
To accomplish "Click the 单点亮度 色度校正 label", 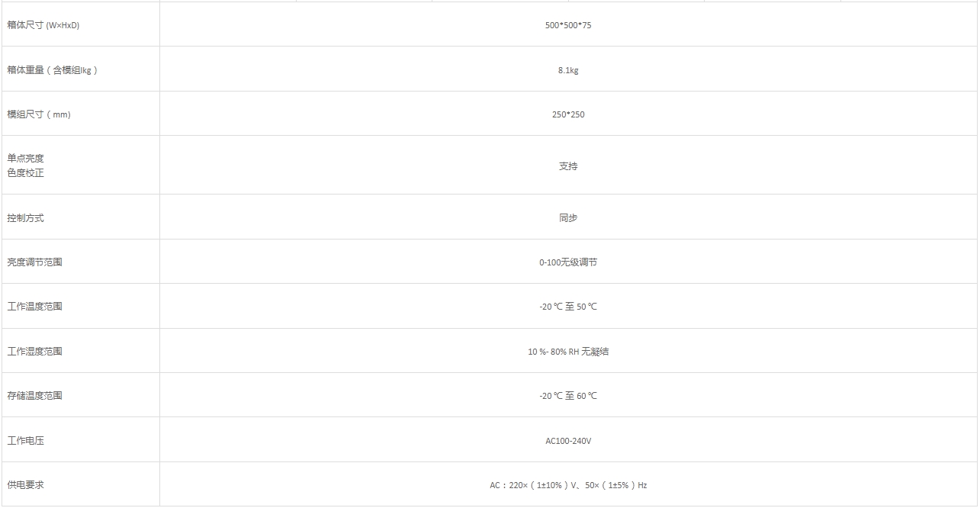I will [26, 166].
